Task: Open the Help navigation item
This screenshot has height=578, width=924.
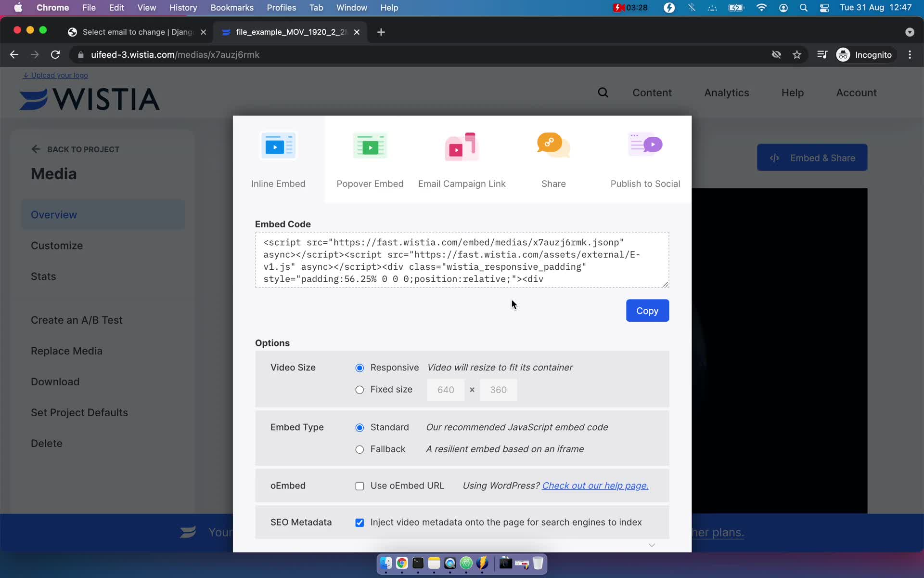Action: coord(792,92)
